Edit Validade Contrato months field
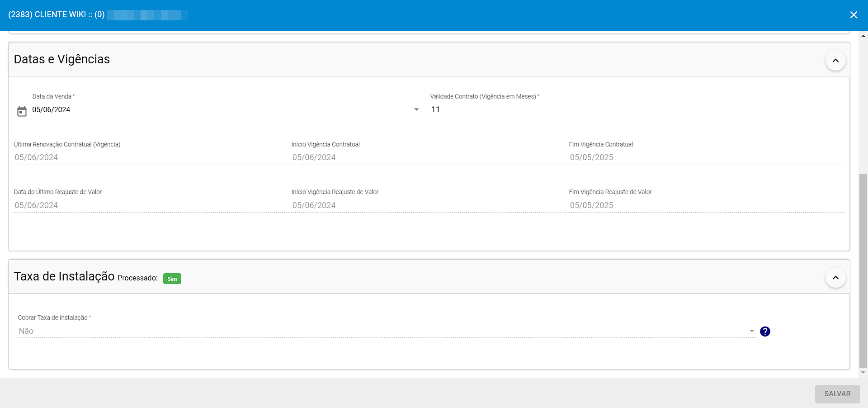 [x=637, y=109]
